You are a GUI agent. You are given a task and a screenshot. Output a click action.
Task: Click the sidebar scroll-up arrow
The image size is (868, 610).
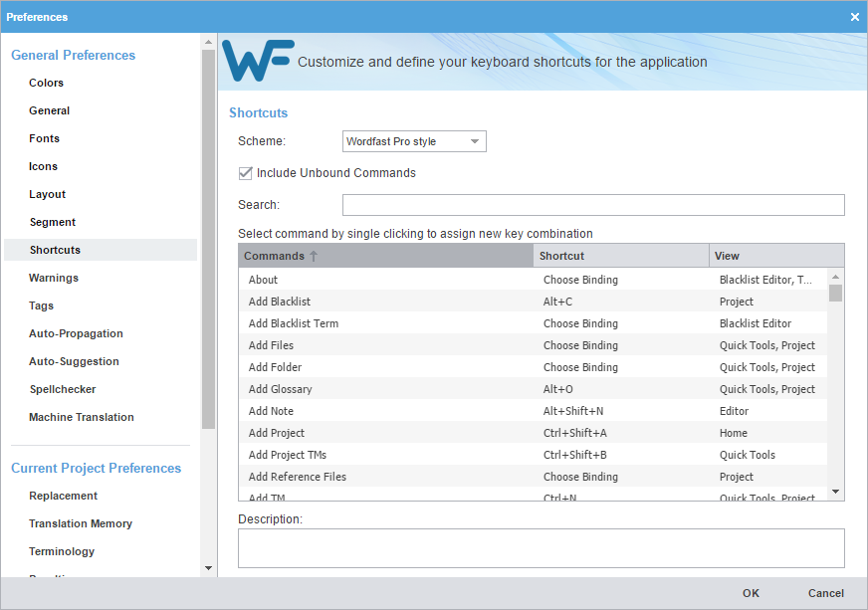click(208, 42)
